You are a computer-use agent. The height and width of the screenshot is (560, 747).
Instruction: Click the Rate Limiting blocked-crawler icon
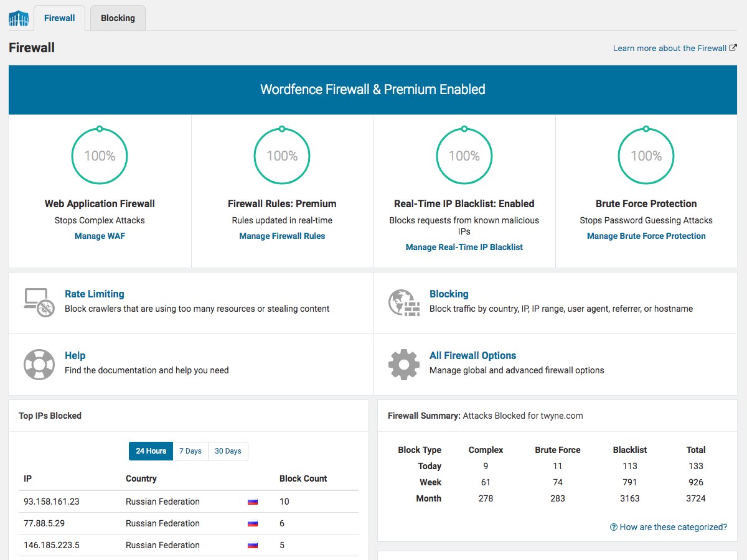39,302
